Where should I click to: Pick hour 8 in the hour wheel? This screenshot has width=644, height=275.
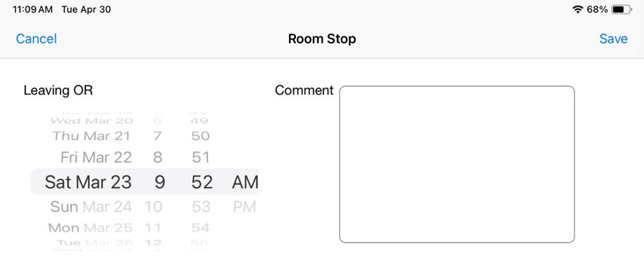tap(157, 157)
